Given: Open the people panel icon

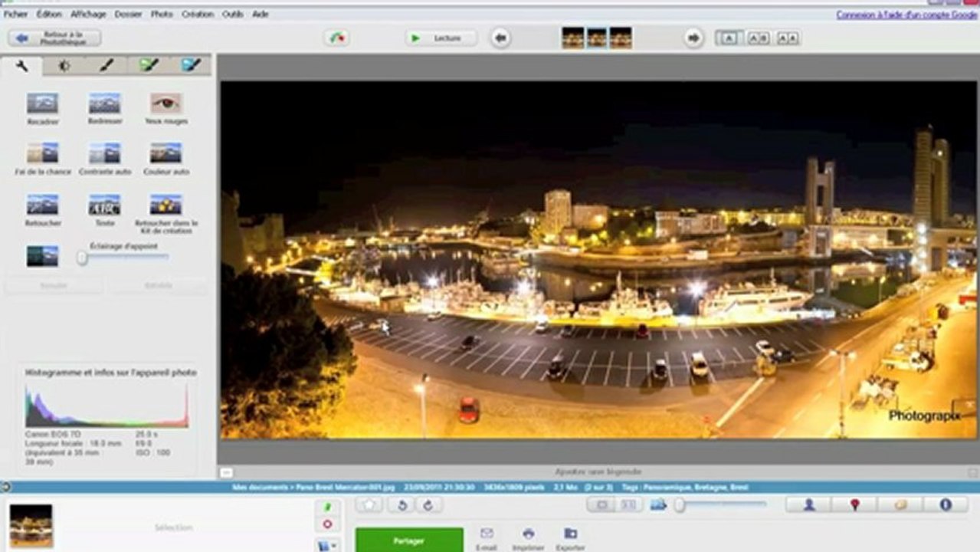Looking at the screenshot, I should pos(808,504).
